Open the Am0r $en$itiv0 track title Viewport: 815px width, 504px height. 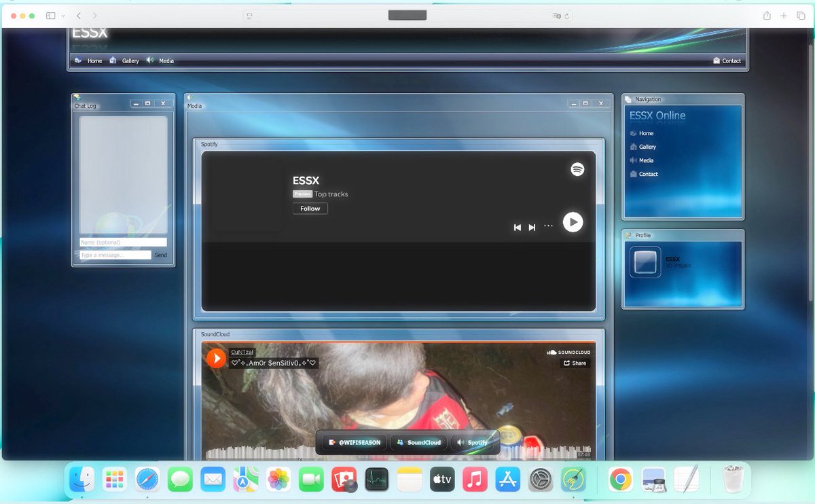click(274, 363)
